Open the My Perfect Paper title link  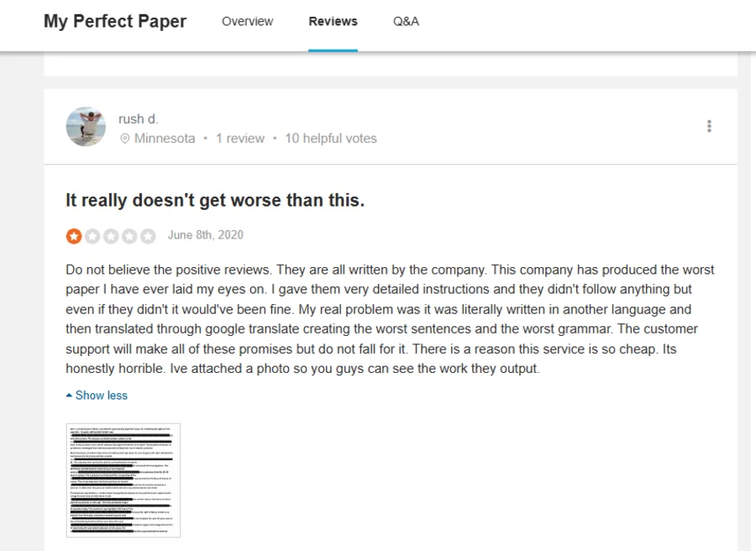115,21
